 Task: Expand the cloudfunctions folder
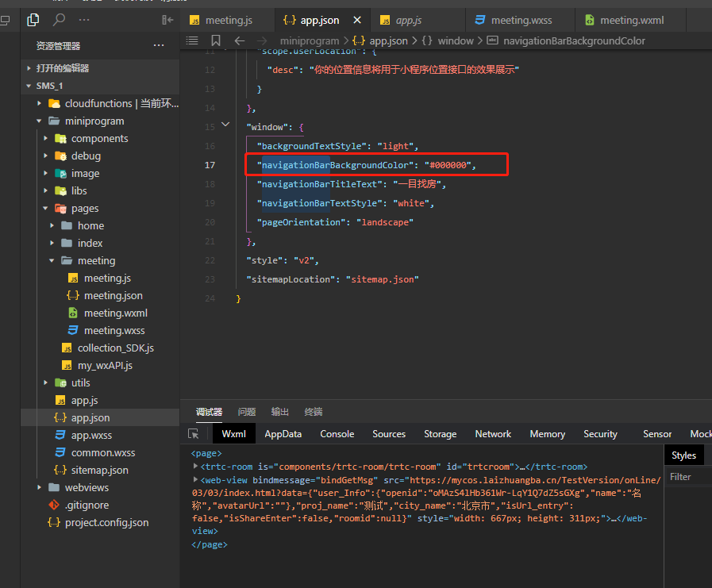coord(39,104)
